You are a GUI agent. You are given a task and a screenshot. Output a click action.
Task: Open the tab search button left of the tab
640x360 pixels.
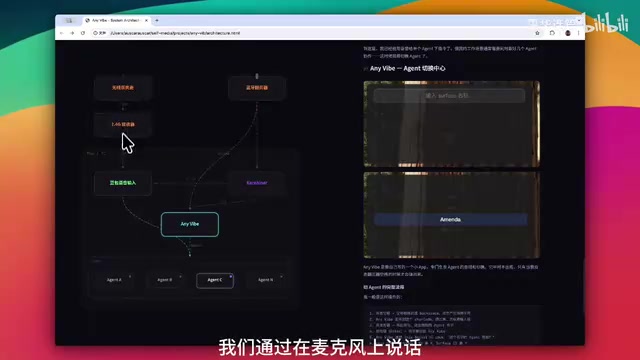tap(69, 20)
